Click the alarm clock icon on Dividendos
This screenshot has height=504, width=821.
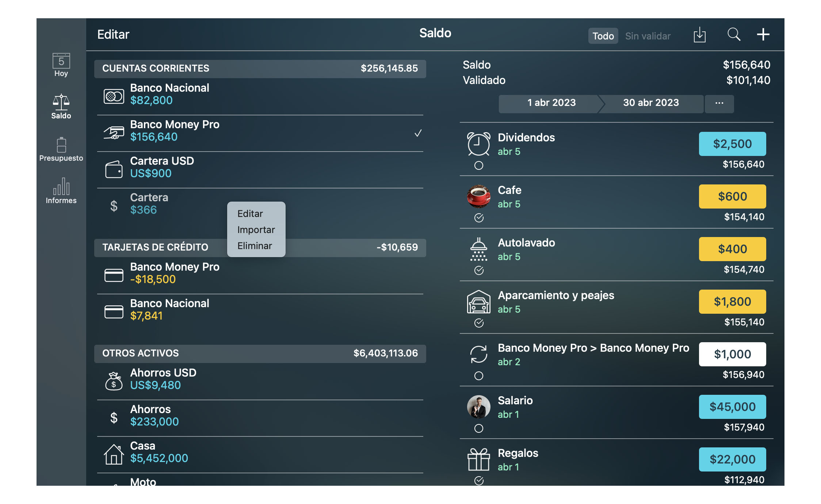point(479,144)
